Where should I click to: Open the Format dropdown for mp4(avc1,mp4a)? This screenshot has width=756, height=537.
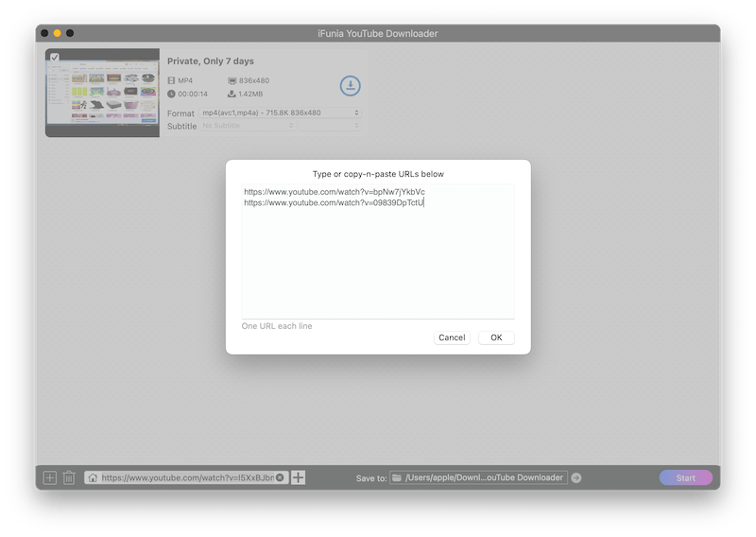281,113
